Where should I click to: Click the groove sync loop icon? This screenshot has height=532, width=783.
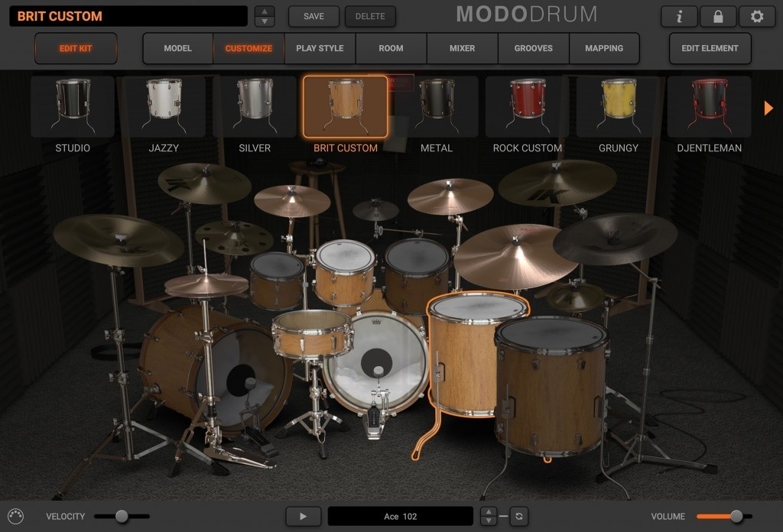pos(518,516)
